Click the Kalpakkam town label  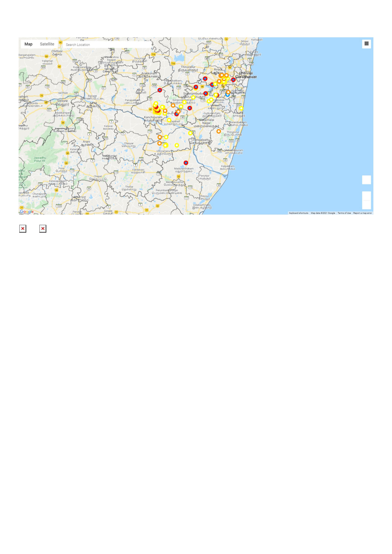228,167
